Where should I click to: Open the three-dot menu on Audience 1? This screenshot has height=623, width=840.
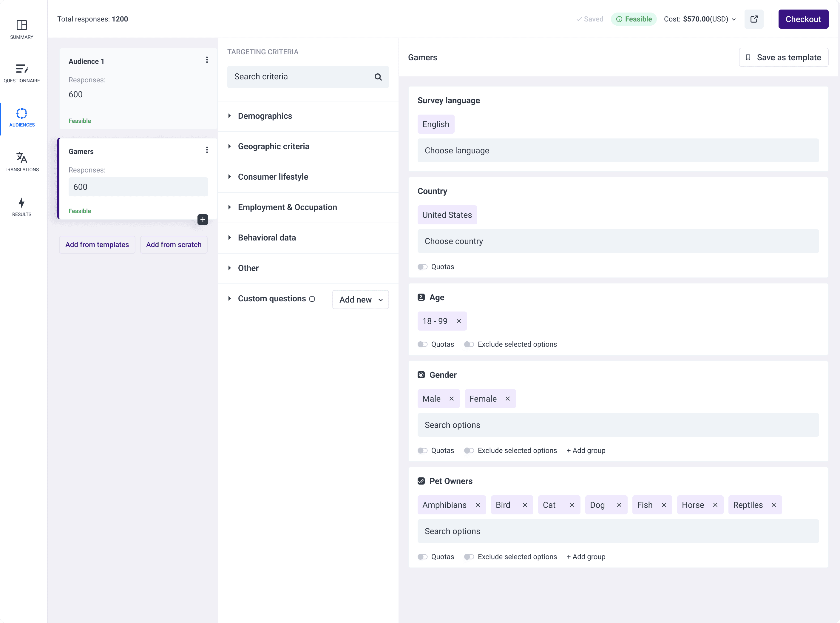pos(207,60)
